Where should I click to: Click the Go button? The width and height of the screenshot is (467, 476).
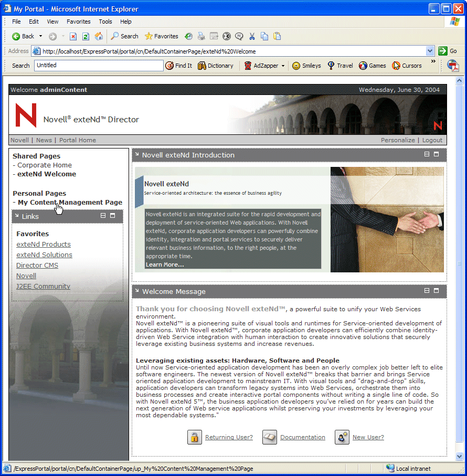point(448,51)
